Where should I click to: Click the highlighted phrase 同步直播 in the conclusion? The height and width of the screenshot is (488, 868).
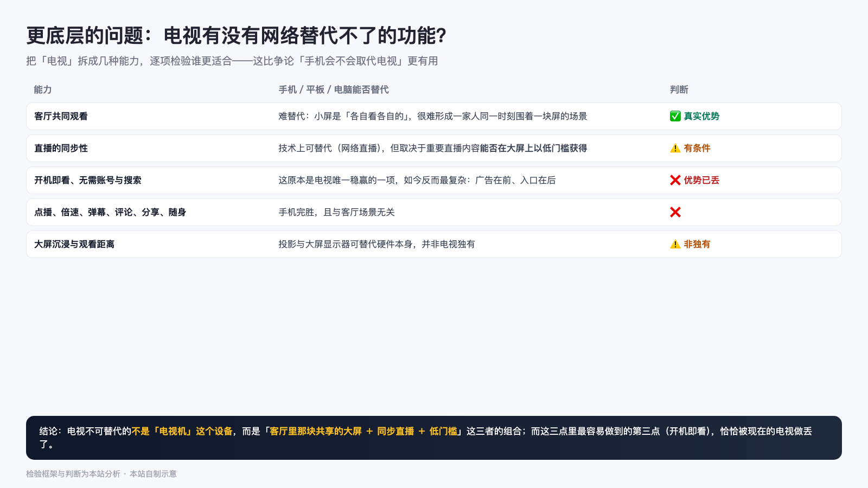pyautogui.click(x=395, y=431)
